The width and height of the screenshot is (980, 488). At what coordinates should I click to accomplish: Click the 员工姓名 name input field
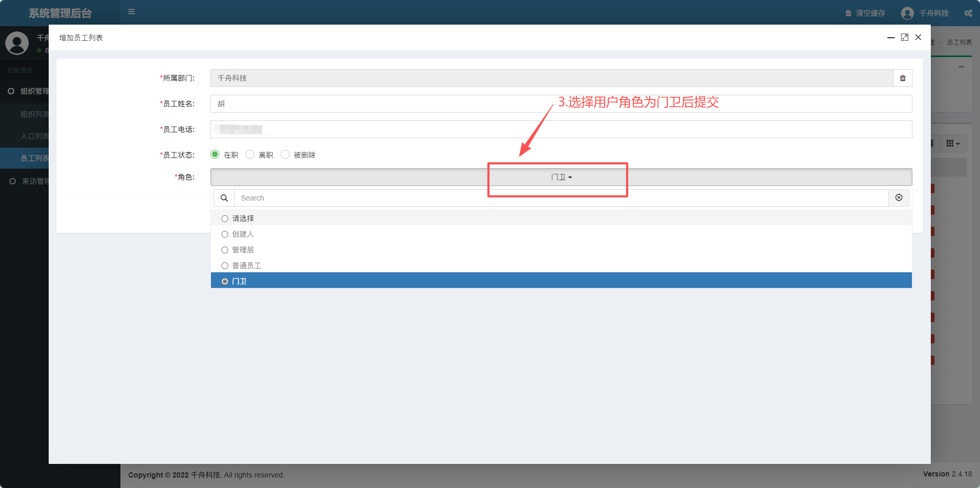click(x=561, y=104)
